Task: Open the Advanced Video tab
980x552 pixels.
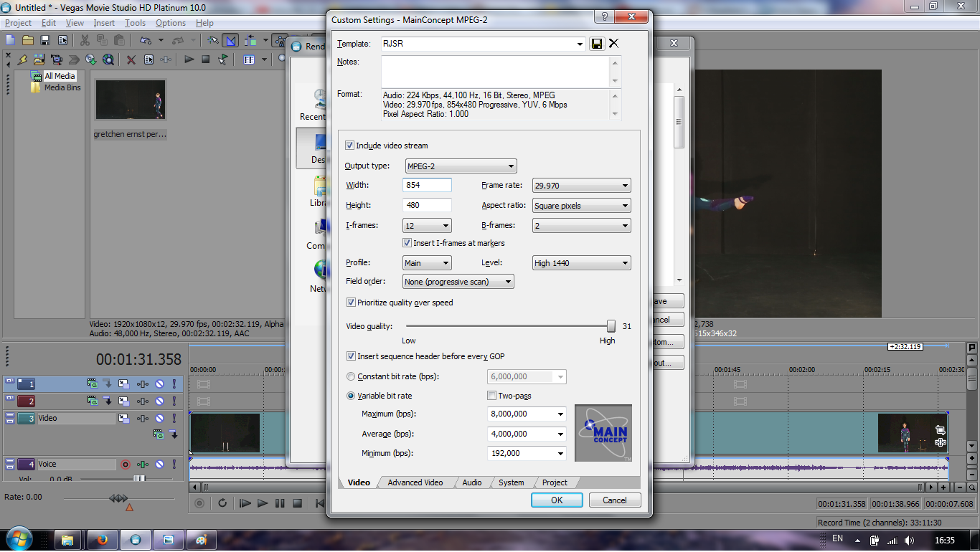Action: pyautogui.click(x=415, y=482)
